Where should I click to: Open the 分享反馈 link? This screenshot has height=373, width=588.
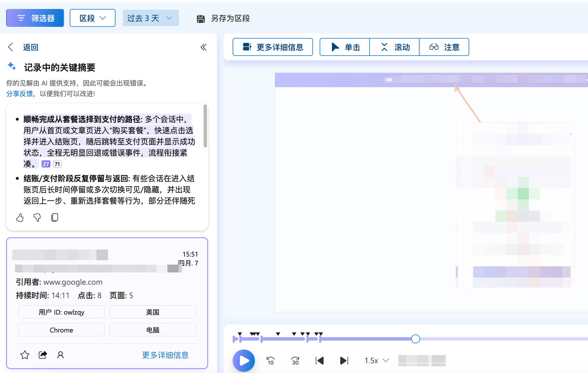(x=19, y=94)
